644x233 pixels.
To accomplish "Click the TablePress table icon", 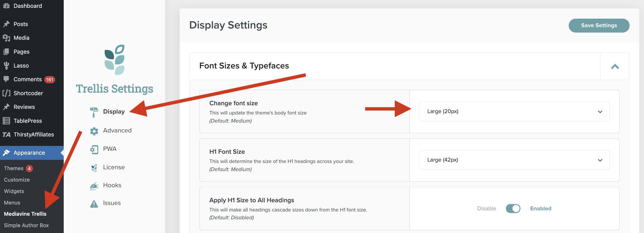I will pos(6,121).
